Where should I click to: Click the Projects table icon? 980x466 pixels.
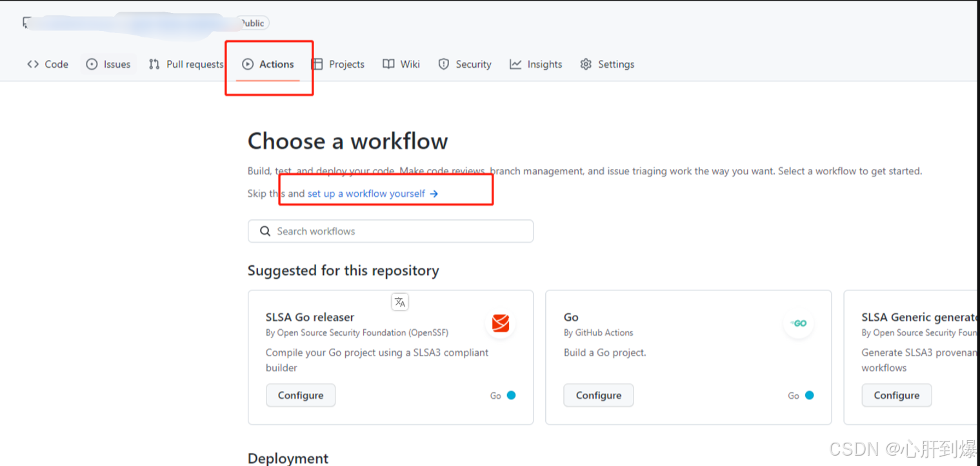click(x=317, y=64)
